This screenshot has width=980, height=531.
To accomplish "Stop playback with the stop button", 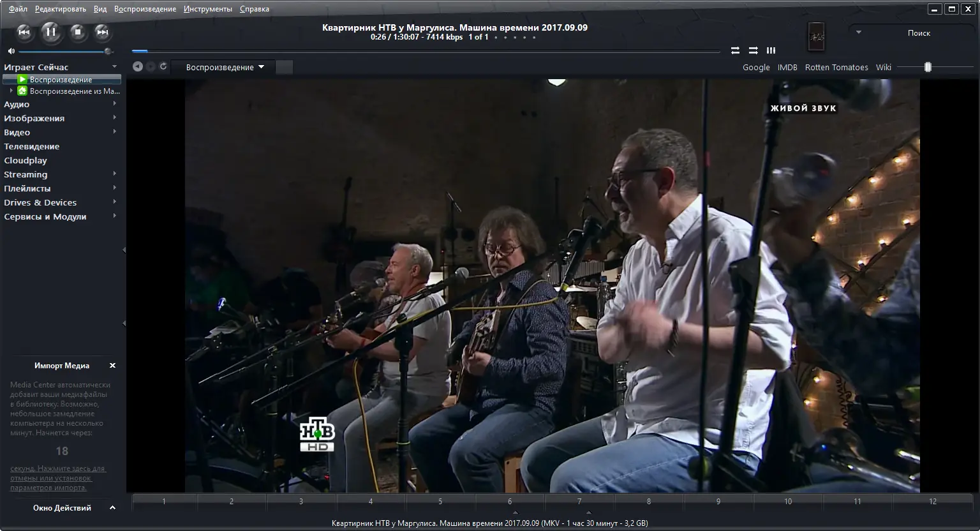I will pos(78,32).
